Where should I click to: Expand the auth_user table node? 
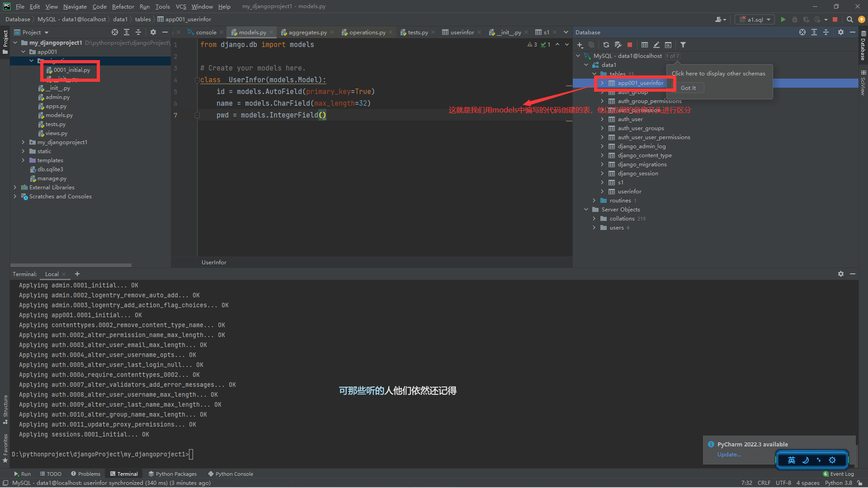point(602,119)
